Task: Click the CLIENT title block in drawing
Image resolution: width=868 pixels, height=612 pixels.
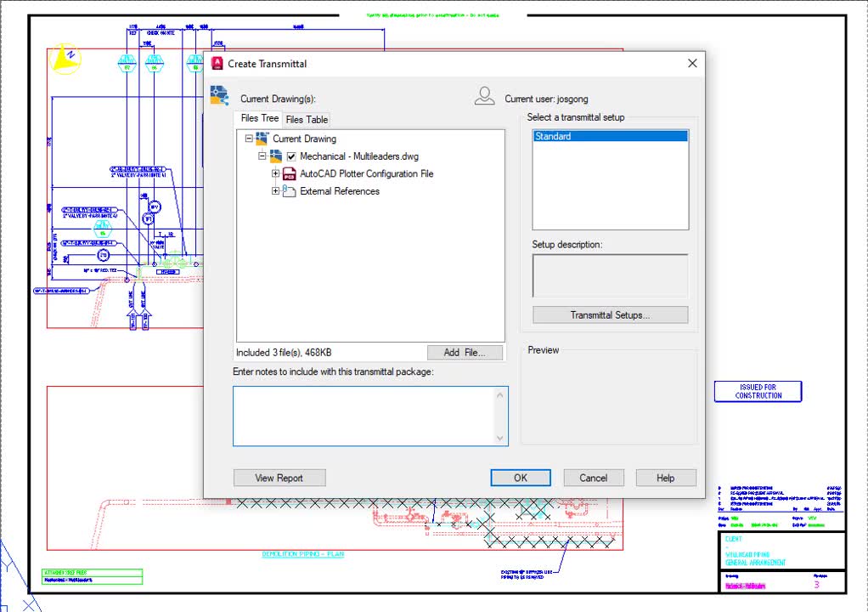Action: (x=783, y=551)
